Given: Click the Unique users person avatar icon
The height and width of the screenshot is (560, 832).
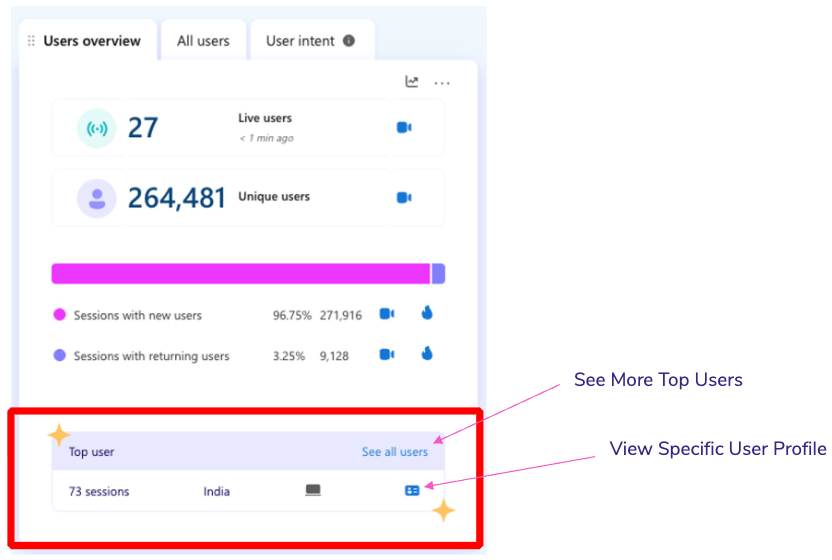Looking at the screenshot, I should [97, 198].
